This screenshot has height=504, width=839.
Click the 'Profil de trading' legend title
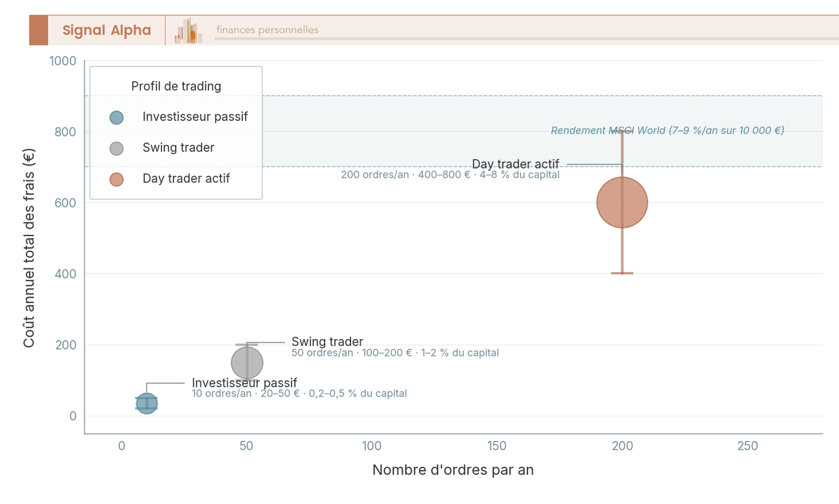point(176,86)
